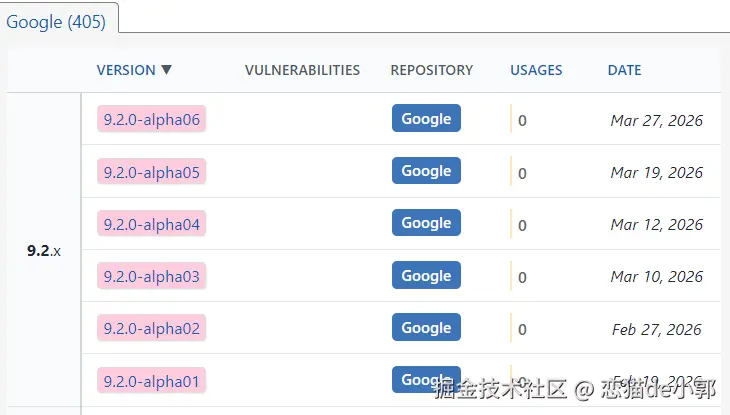Click Google repository badge for 9.2.0-alpha06

coord(426,118)
